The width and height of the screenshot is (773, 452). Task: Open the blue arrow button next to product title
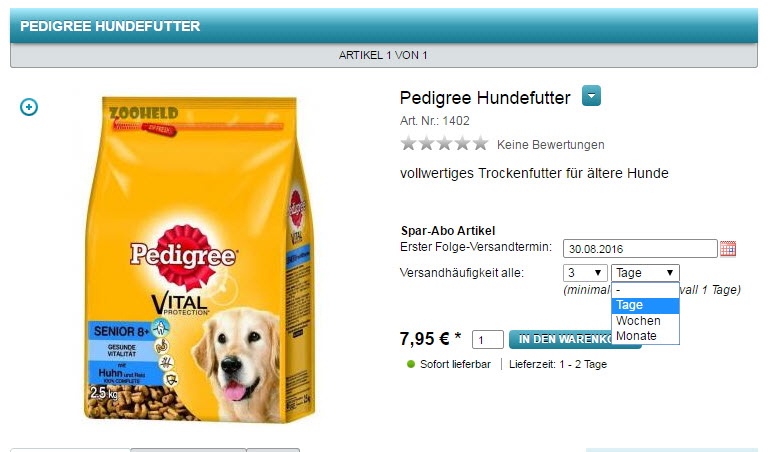click(x=591, y=96)
